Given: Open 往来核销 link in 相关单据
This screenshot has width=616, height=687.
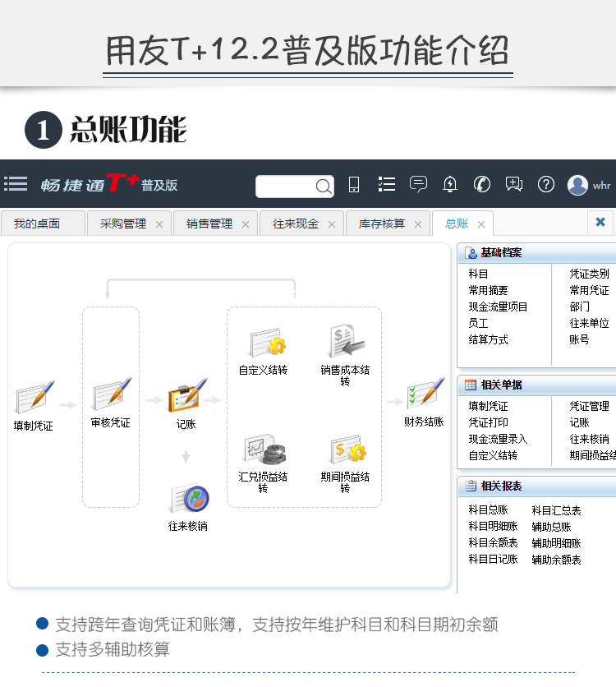Looking at the screenshot, I should pyautogui.click(x=589, y=439).
